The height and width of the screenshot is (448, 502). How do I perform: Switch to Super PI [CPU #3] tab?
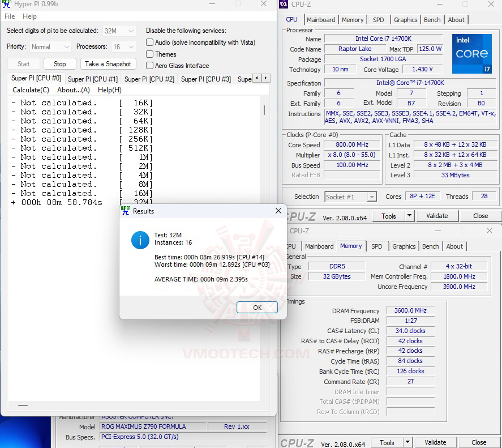pyautogui.click(x=206, y=79)
